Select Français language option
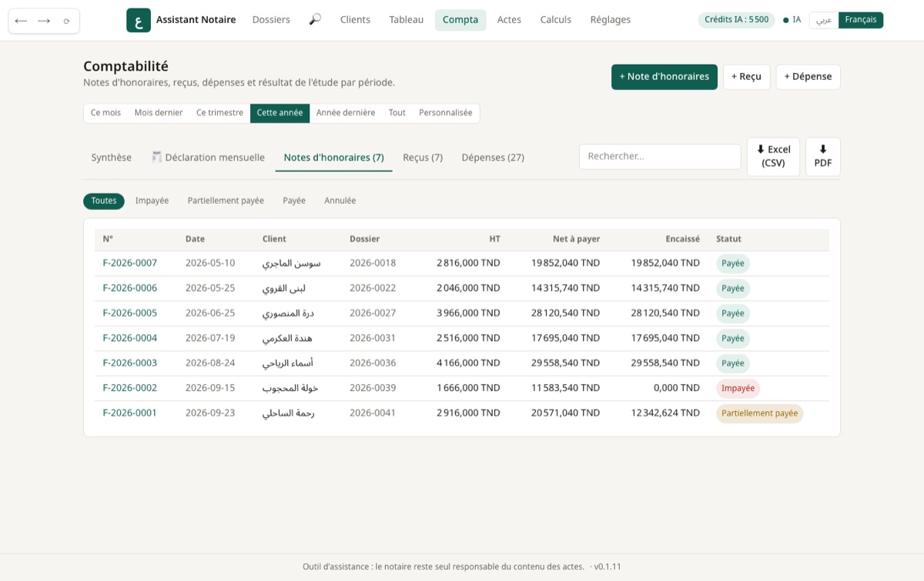Screen dimensions: 924x581 pyautogui.click(x=861, y=20)
